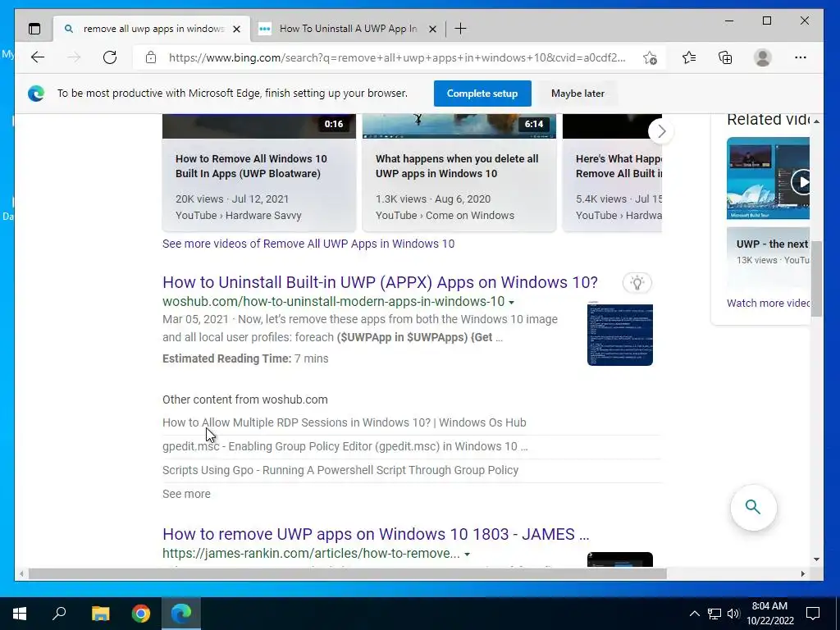Play the related video thumbnail
840x630 pixels.
click(x=768, y=178)
